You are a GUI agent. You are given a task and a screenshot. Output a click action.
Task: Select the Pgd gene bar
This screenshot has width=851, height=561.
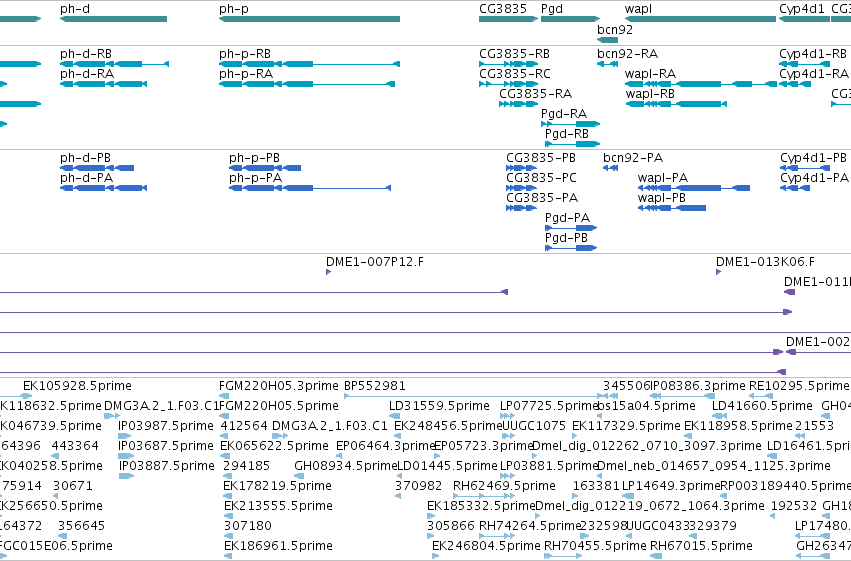click(x=570, y=19)
